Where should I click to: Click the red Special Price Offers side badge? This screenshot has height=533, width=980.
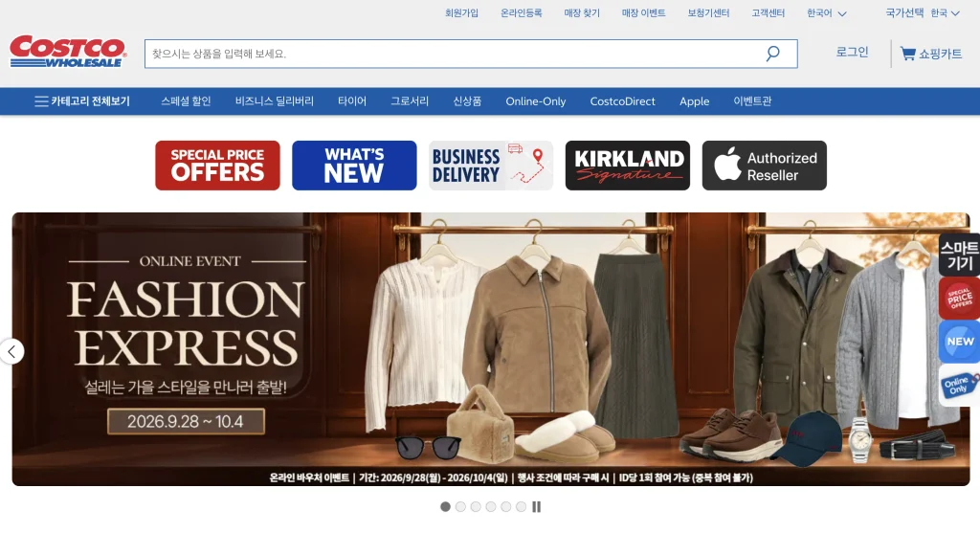(x=960, y=298)
